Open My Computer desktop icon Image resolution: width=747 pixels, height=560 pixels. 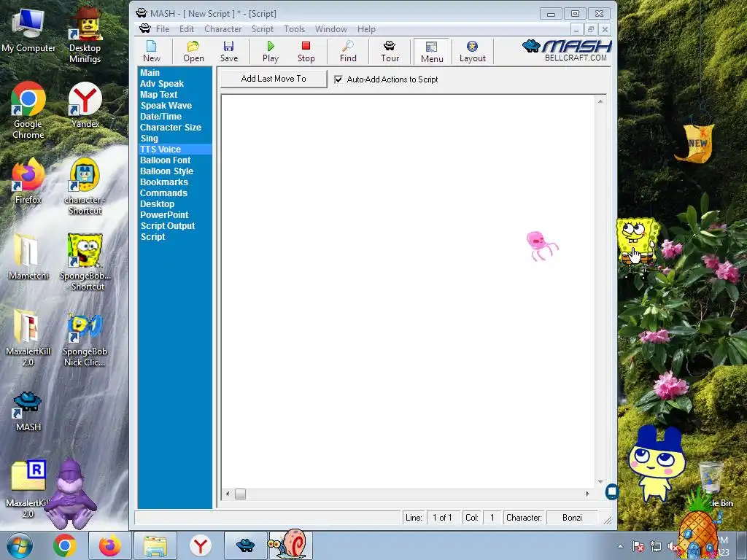[28, 31]
